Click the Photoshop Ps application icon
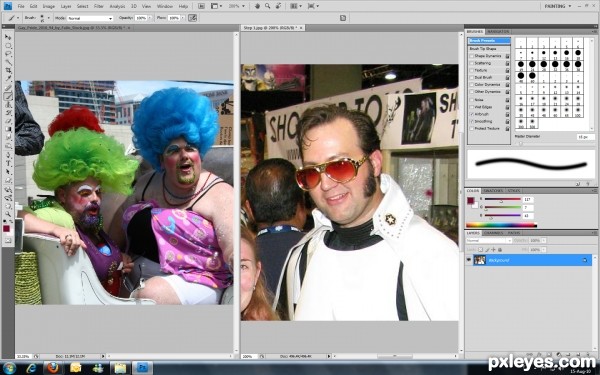600x375 pixels. click(8, 6)
